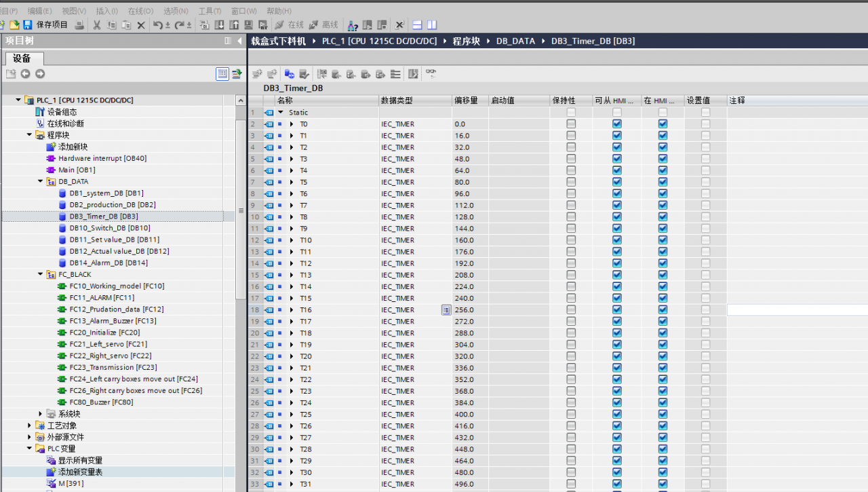Select FC11_ALARM [FC11] in the project tree
This screenshot has width=868, height=492.
pyautogui.click(x=102, y=298)
